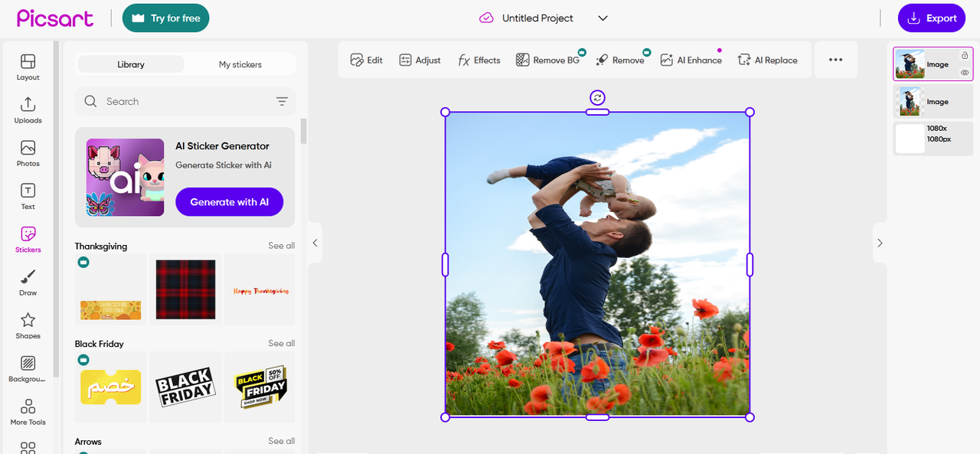The image size is (980, 454).
Task: Open the Layout tool in sidebar
Action: point(28,67)
